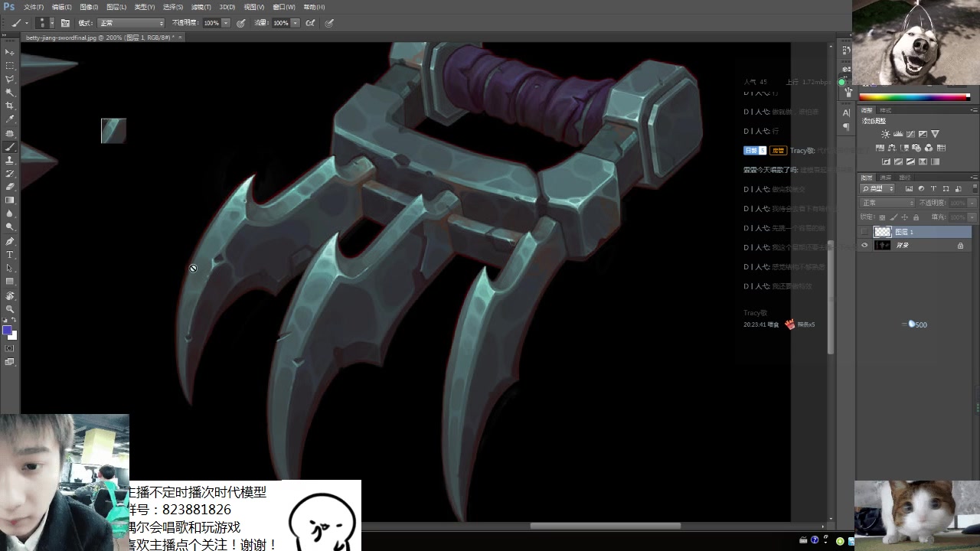The height and width of the screenshot is (551, 980).
Task: Pick a hue from the color ramp
Action: pos(913,97)
